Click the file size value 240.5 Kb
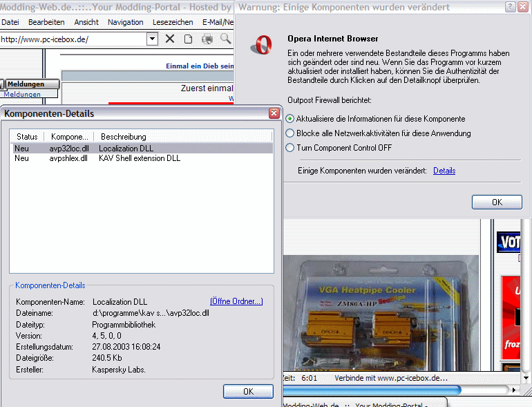 107,358
